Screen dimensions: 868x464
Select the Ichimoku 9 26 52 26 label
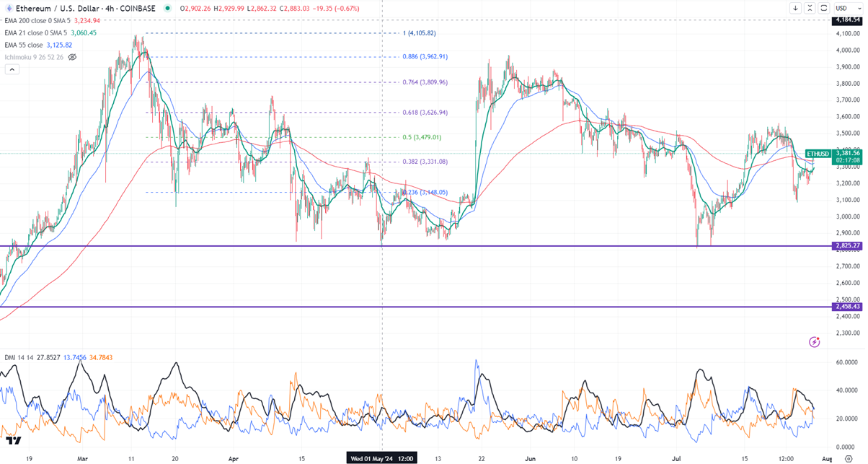[x=33, y=56]
